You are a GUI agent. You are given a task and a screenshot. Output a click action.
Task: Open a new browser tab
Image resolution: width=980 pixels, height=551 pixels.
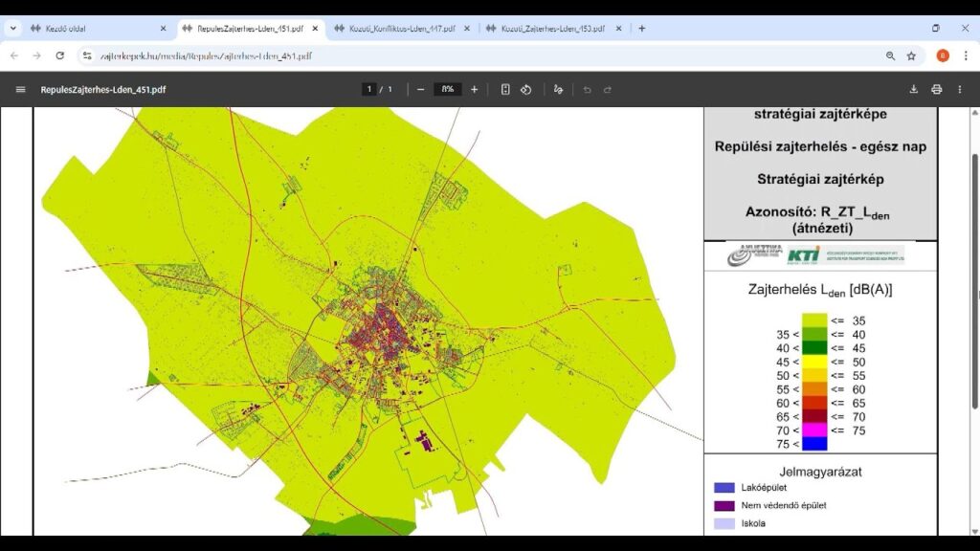point(641,28)
